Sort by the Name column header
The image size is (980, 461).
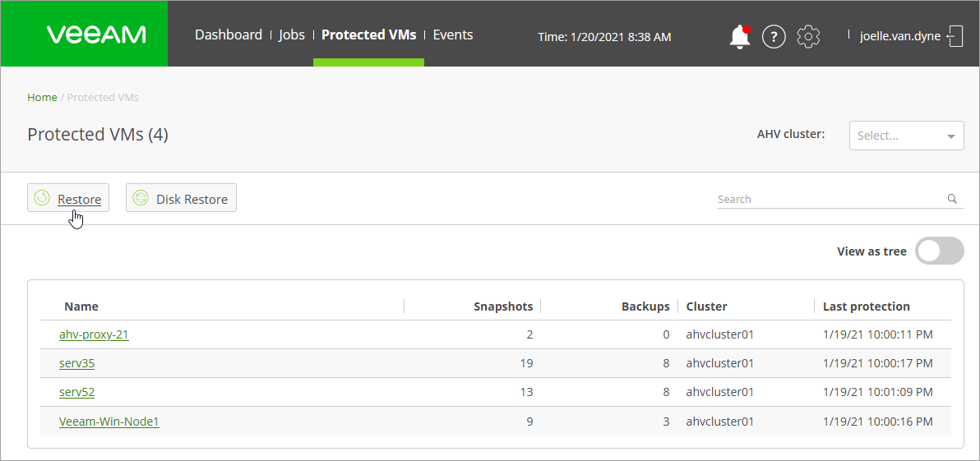(x=81, y=307)
